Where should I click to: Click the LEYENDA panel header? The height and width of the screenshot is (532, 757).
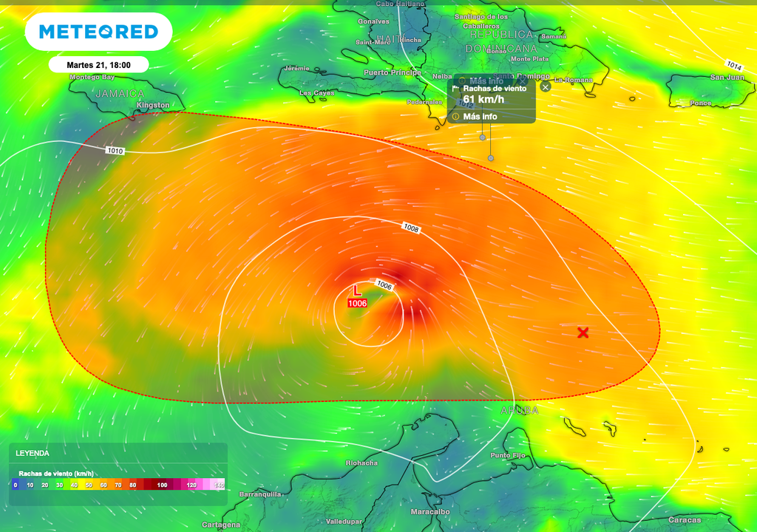33,453
